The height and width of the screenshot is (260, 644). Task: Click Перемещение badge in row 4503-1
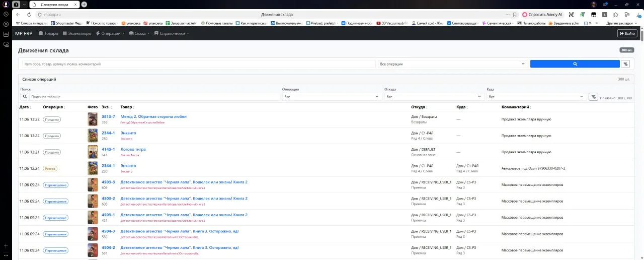click(55, 218)
